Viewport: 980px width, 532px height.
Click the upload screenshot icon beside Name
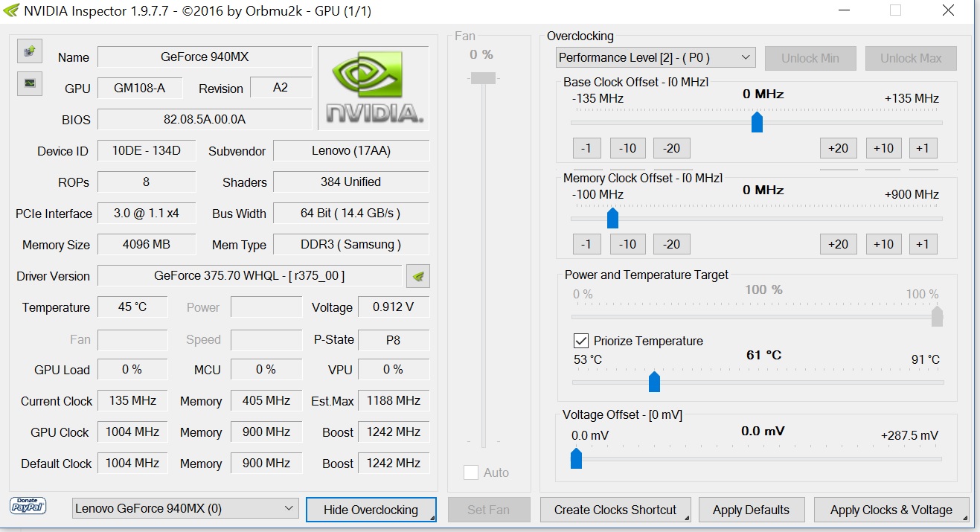pyautogui.click(x=30, y=51)
